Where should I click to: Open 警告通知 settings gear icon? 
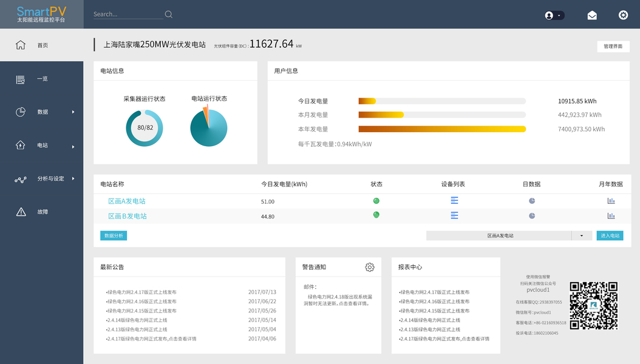369,267
